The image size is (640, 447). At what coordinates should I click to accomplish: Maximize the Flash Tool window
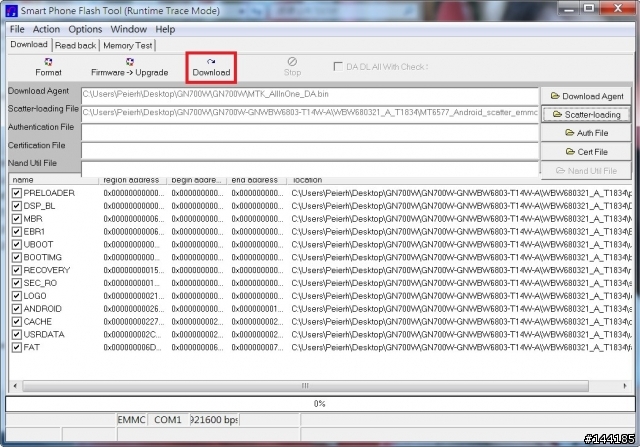coord(589,8)
